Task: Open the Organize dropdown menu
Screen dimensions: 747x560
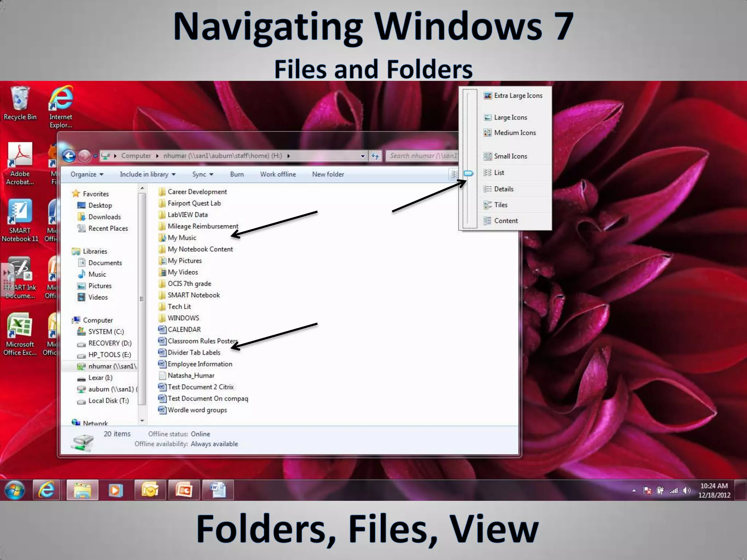Action: 87,174
